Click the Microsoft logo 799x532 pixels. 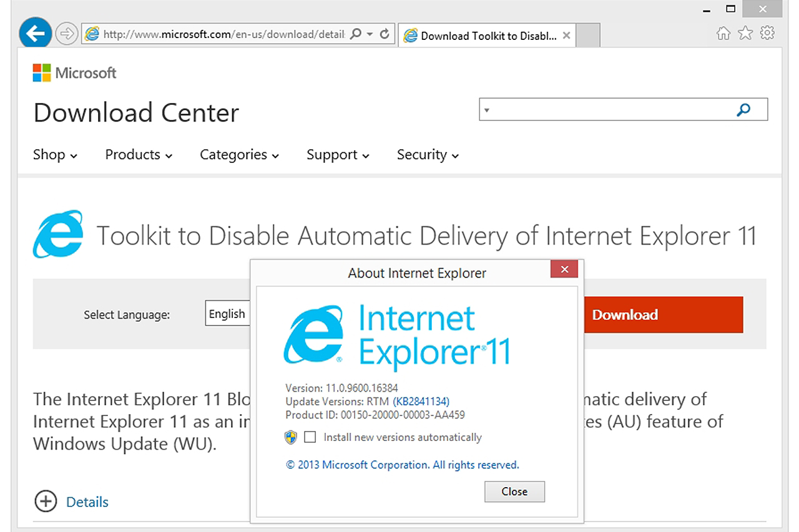[75, 73]
